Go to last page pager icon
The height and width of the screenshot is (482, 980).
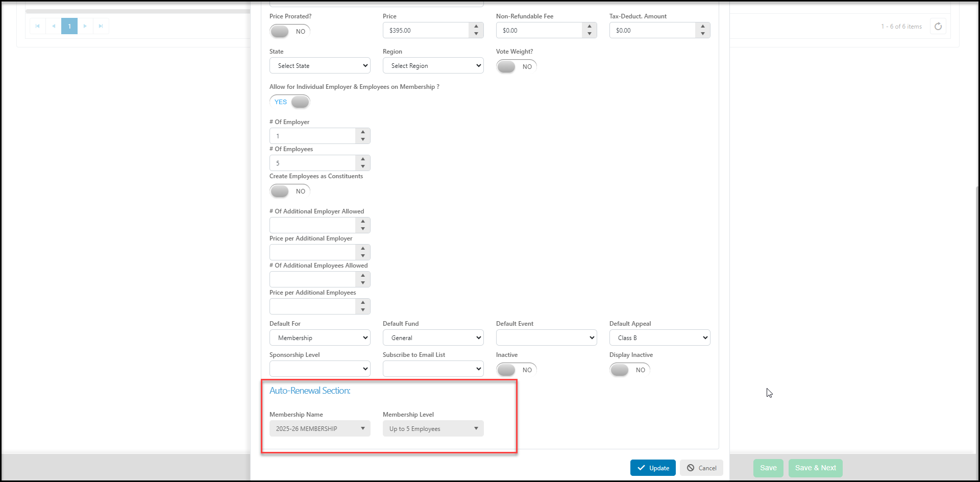tap(101, 26)
